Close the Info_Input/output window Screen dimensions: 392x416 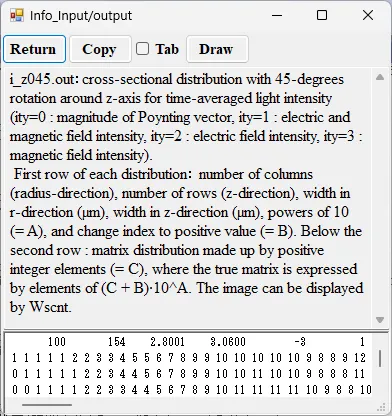[x=368, y=15]
